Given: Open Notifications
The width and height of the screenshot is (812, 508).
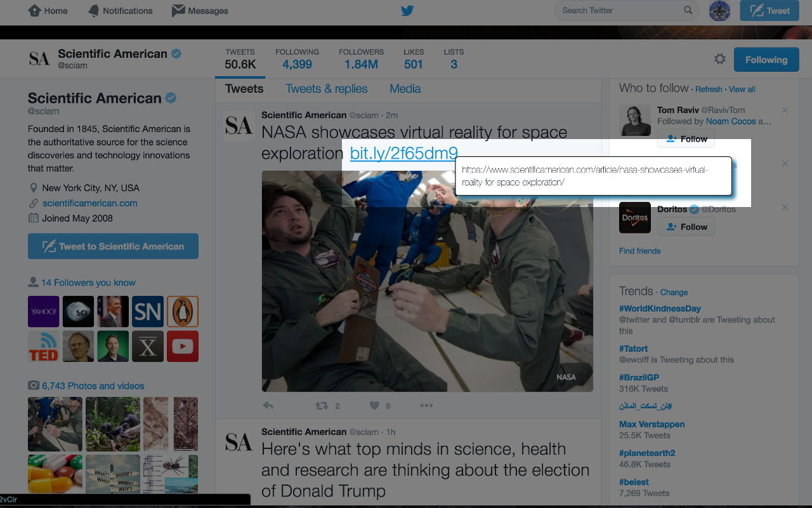Looking at the screenshot, I should tap(120, 11).
